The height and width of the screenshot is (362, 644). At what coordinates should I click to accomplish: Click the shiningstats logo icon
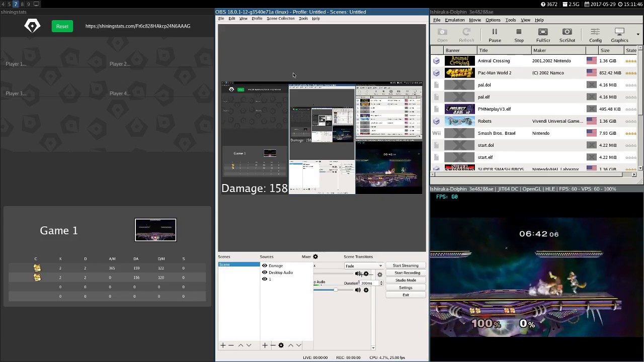(x=32, y=26)
